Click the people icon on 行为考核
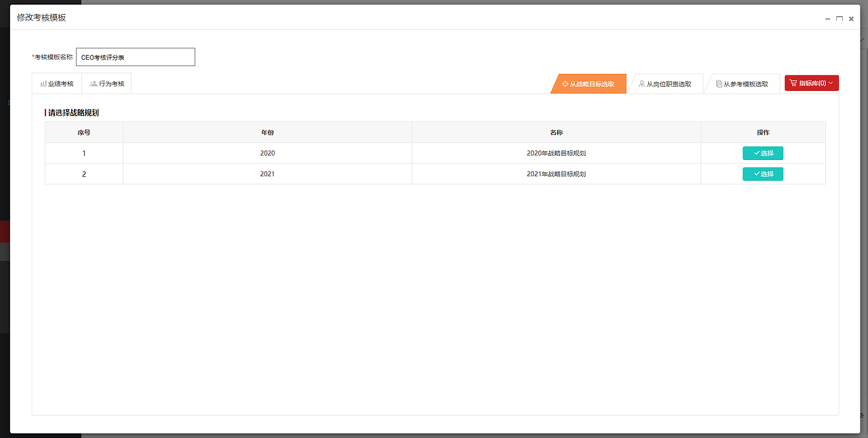This screenshot has width=868, height=438. [x=94, y=83]
